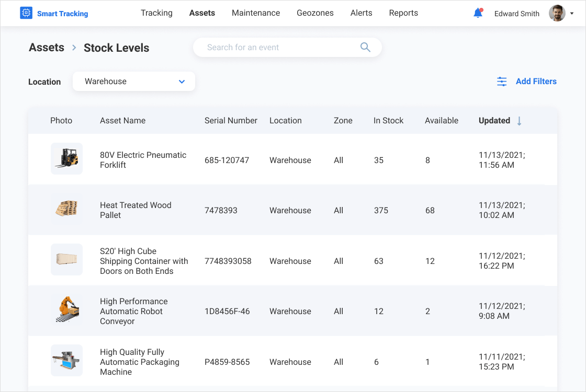The height and width of the screenshot is (392, 586).
Task: Open the wood pallet photo thumbnail
Action: pos(66,209)
